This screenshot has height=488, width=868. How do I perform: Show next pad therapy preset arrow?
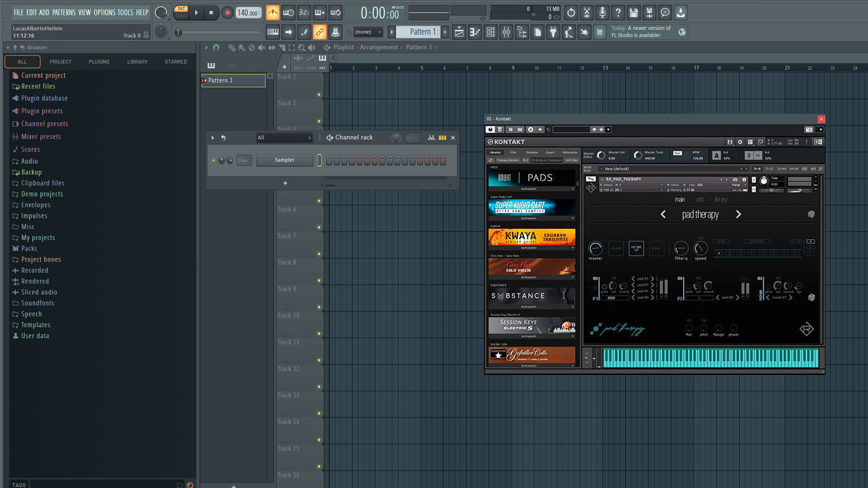pos(738,214)
